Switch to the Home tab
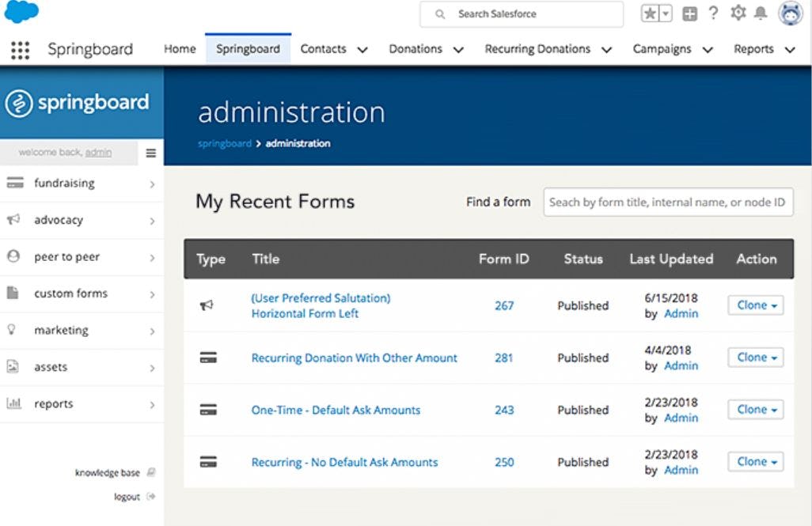Viewport: 812px width, 526px height. (180, 48)
